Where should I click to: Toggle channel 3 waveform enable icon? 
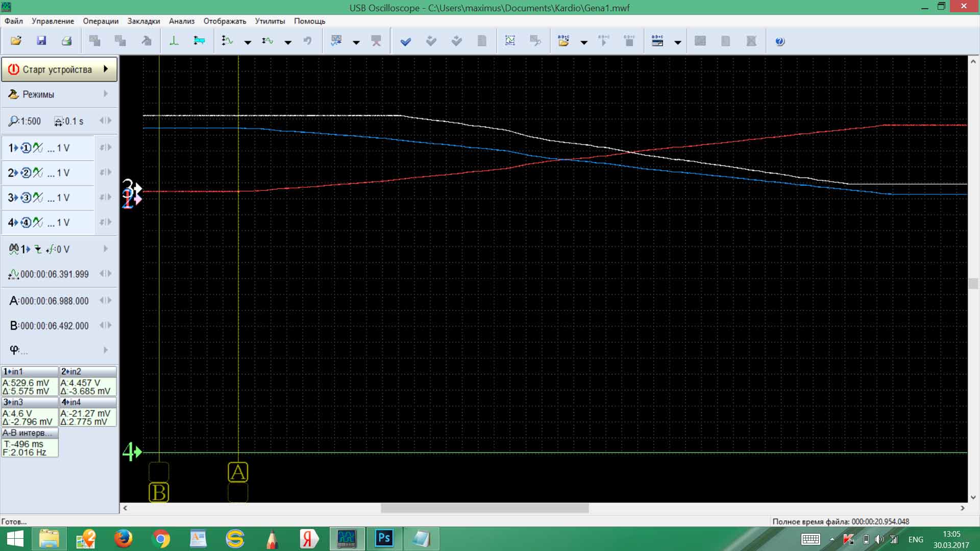tap(38, 197)
